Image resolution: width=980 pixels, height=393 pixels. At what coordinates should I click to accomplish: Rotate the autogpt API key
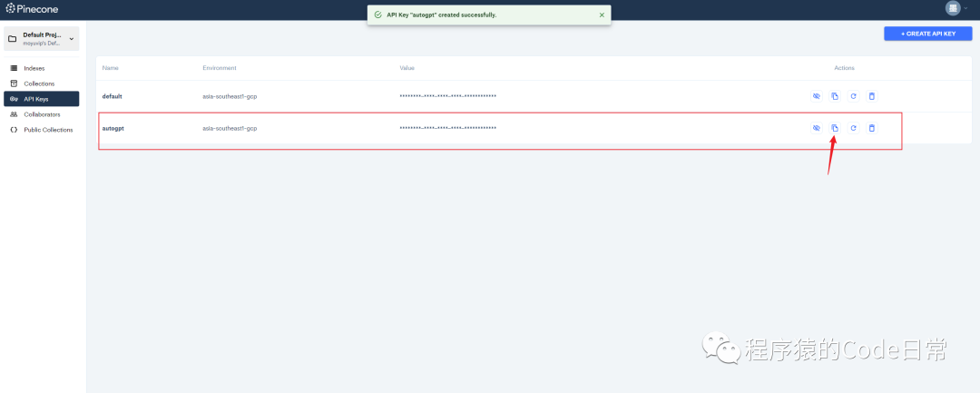click(x=853, y=128)
